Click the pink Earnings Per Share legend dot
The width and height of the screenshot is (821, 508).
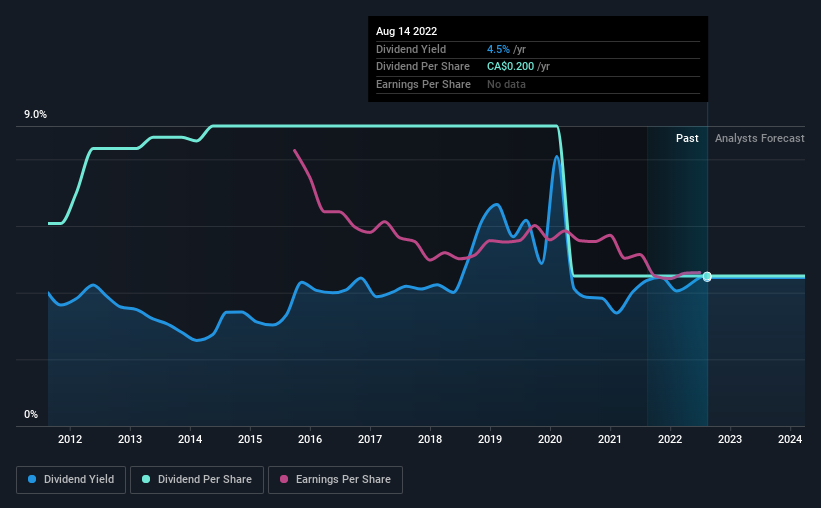(x=284, y=479)
